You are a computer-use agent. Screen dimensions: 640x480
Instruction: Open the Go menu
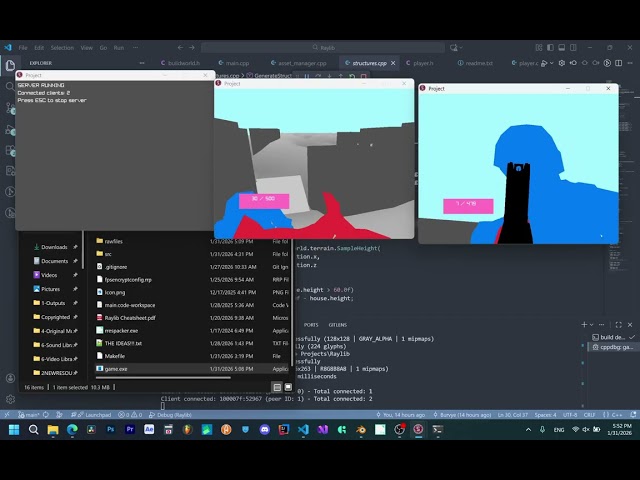pos(103,48)
